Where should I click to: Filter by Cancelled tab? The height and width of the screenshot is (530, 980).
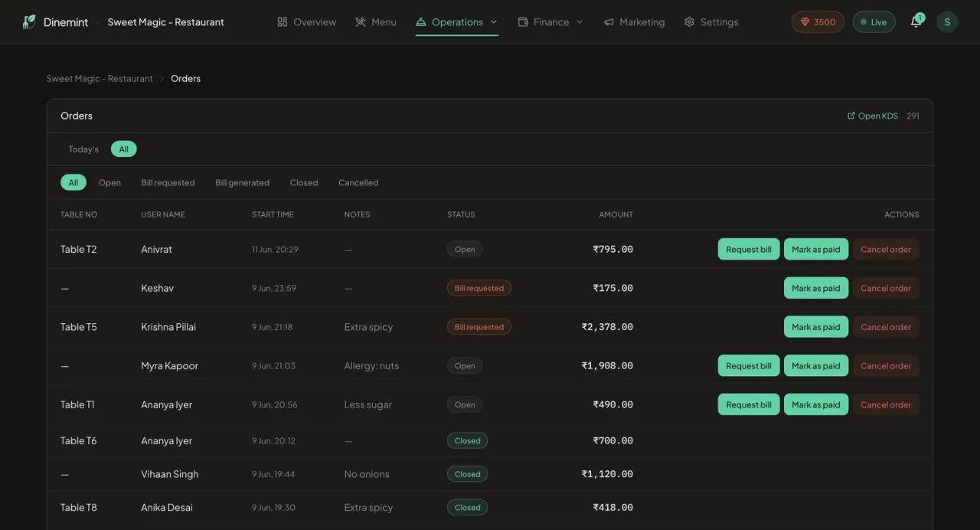(x=358, y=182)
